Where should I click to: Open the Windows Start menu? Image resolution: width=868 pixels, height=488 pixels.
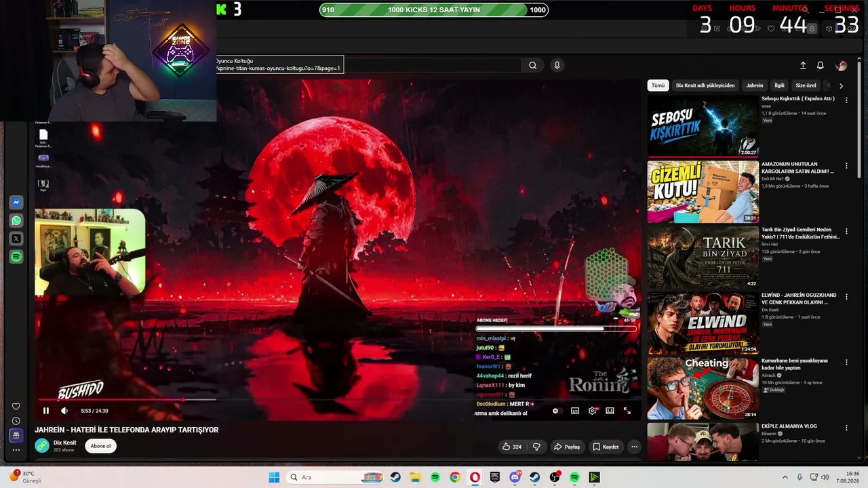[274, 477]
